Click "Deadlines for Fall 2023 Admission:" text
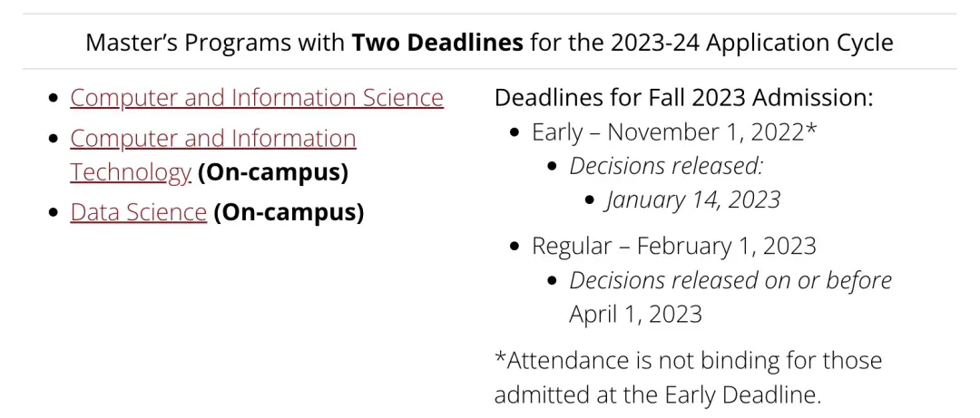 click(683, 98)
